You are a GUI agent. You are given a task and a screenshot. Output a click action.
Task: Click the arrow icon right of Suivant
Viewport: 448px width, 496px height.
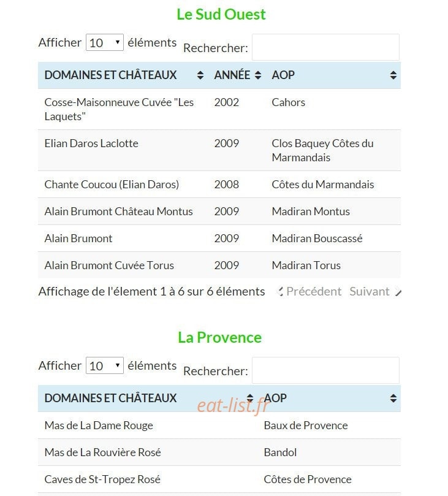pyautogui.click(x=398, y=292)
